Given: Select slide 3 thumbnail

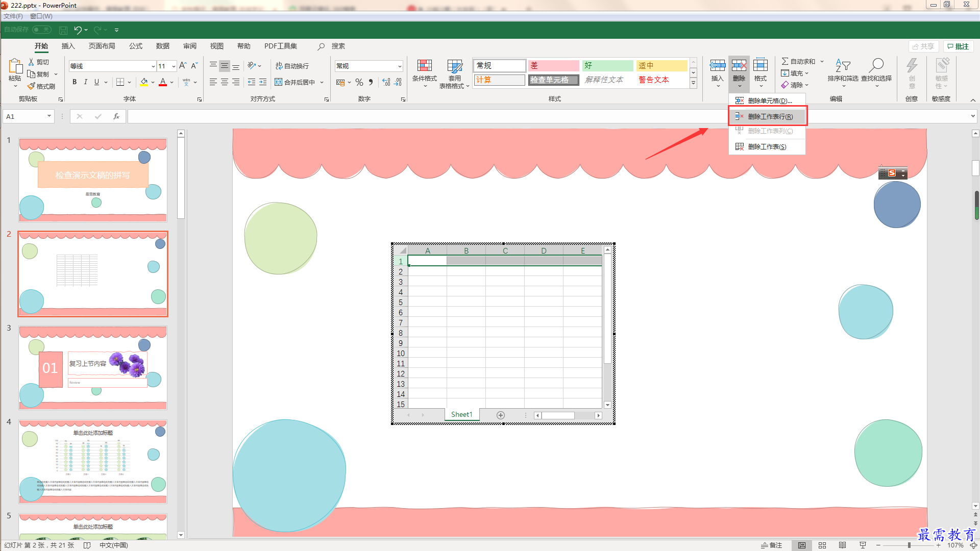Looking at the screenshot, I should (x=93, y=368).
